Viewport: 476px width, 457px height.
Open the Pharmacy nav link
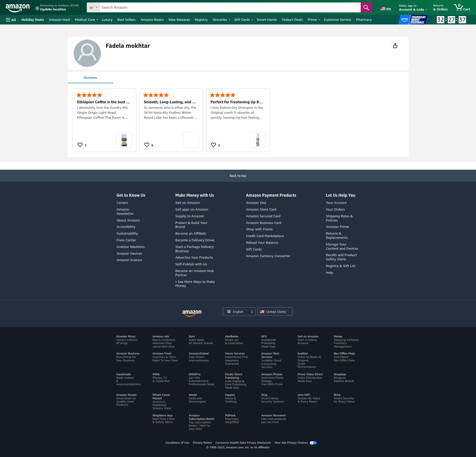point(364,20)
